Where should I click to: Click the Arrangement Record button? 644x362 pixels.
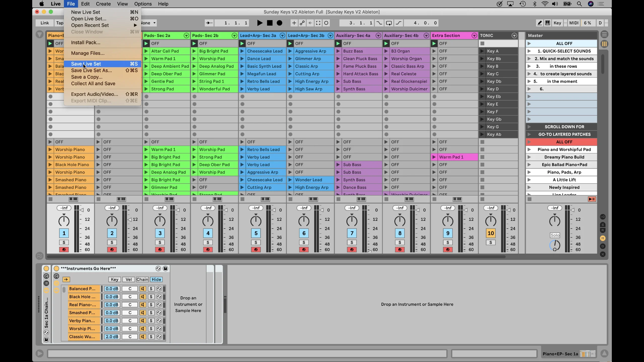[x=279, y=23]
